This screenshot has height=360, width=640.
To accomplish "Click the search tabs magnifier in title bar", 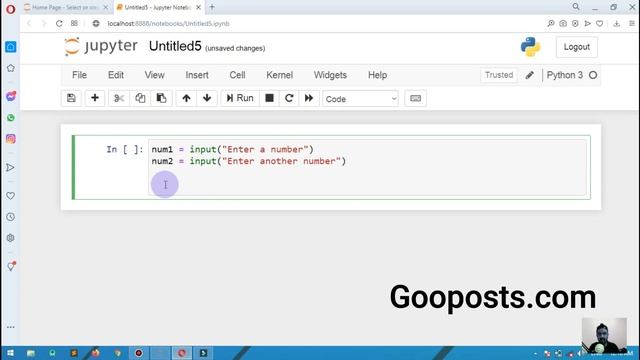I will [576, 7].
